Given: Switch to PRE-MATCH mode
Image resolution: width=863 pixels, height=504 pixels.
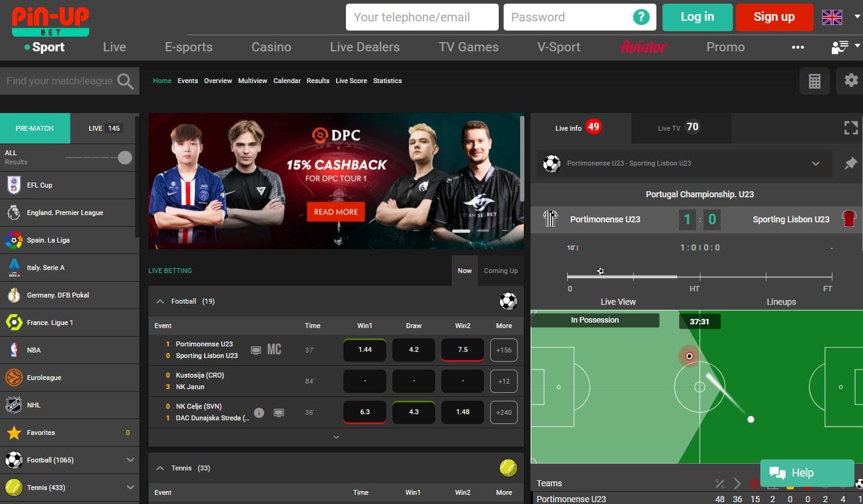Looking at the screenshot, I should point(35,128).
